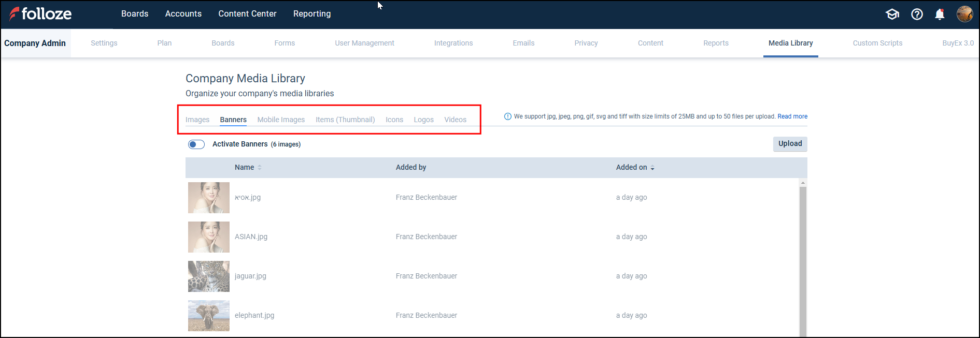
Task: Go to the Videos tab
Action: click(x=455, y=120)
